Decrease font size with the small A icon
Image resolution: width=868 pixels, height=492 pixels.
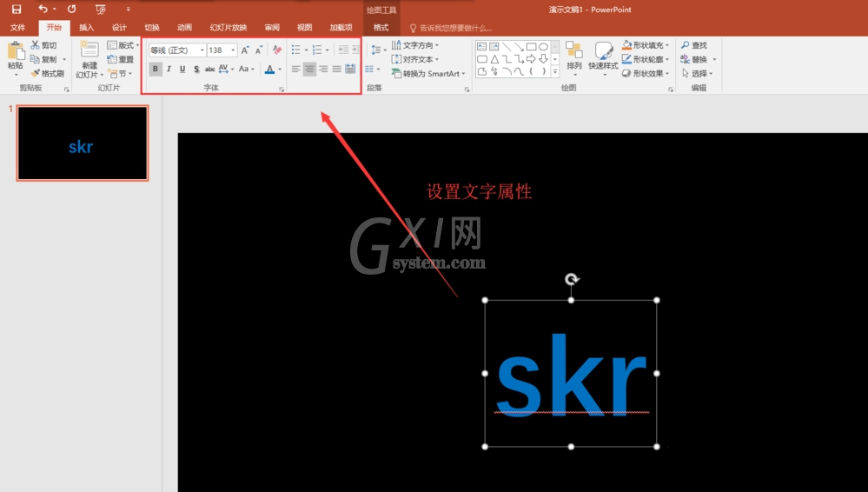[259, 50]
